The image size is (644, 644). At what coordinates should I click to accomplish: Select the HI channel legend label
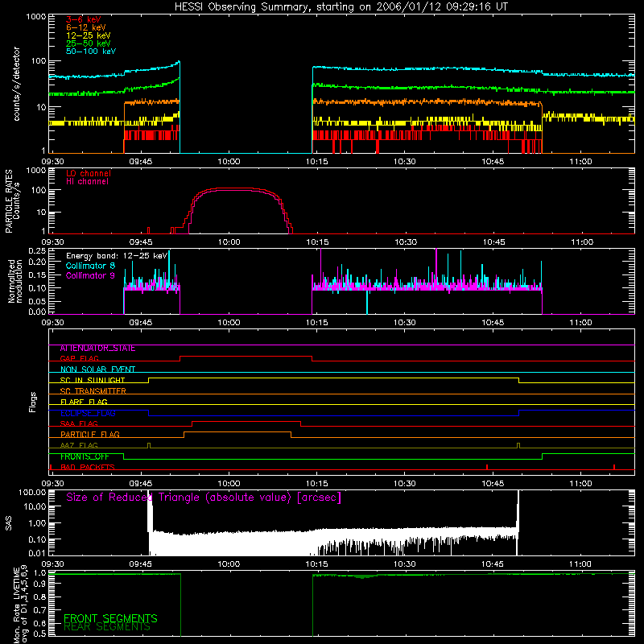click(x=87, y=182)
